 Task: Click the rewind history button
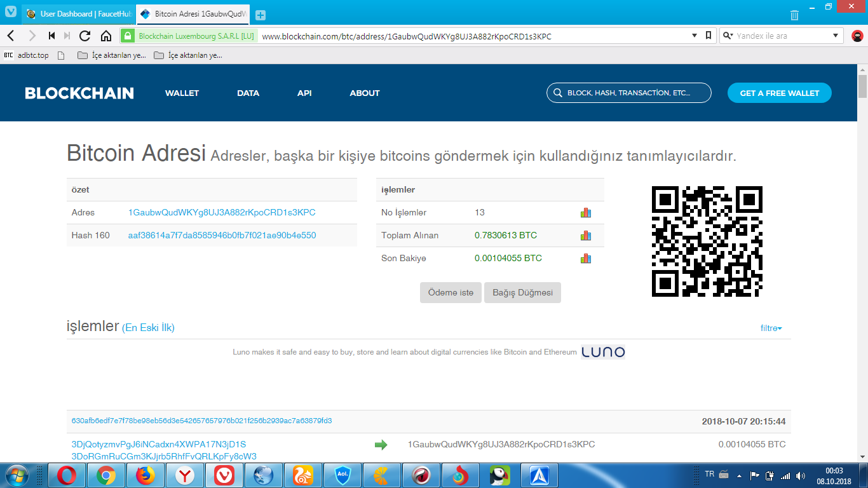pos(51,36)
